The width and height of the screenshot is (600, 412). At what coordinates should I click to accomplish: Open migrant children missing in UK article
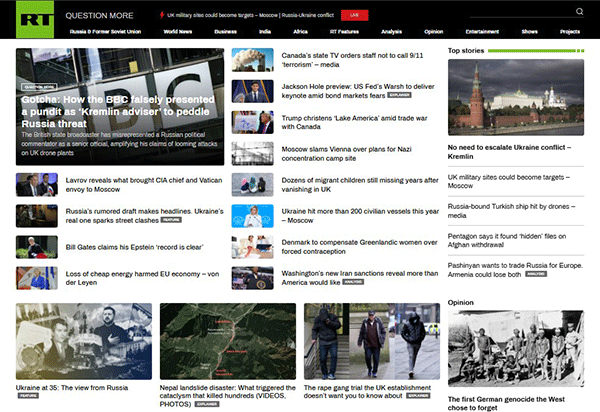tap(360, 185)
